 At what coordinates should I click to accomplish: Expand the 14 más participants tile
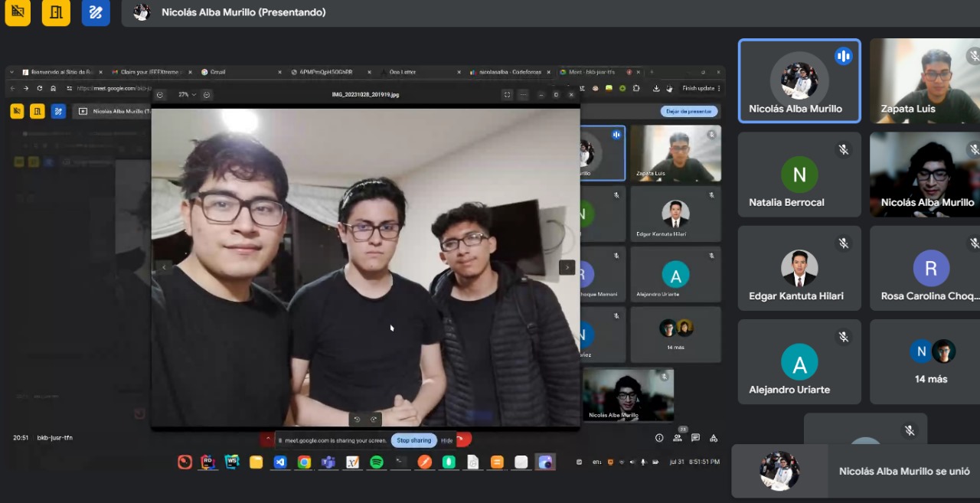(924, 361)
